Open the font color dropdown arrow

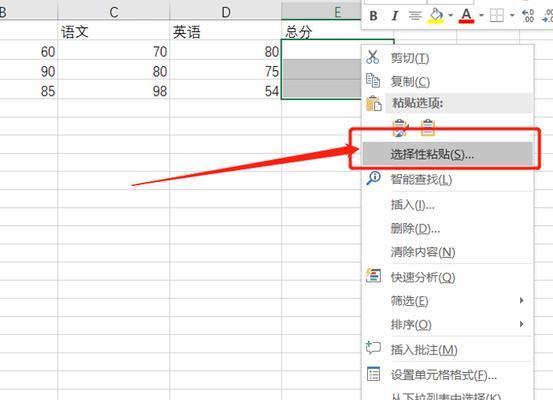click(481, 16)
